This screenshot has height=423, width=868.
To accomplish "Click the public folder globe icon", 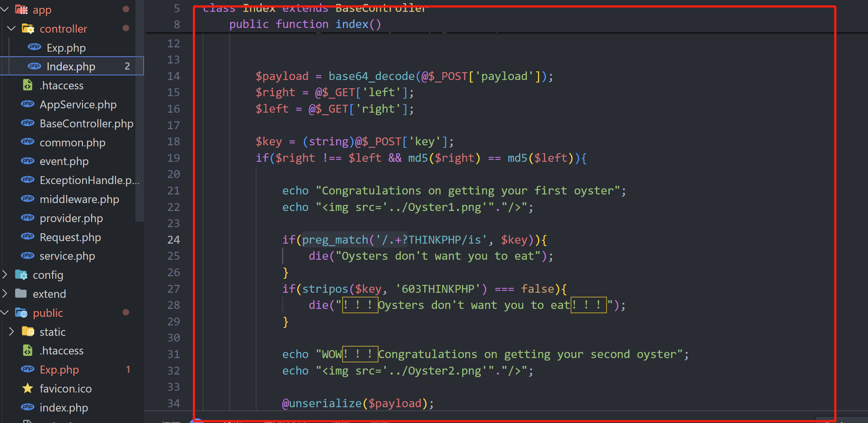I will pyautogui.click(x=21, y=313).
